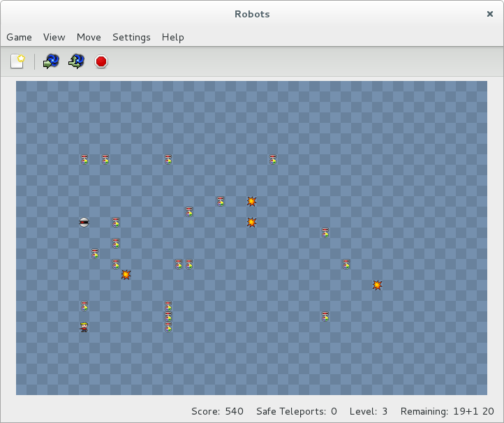Click the second robot in the top row
The width and height of the screenshot is (504, 423).
(x=105, y=160)
